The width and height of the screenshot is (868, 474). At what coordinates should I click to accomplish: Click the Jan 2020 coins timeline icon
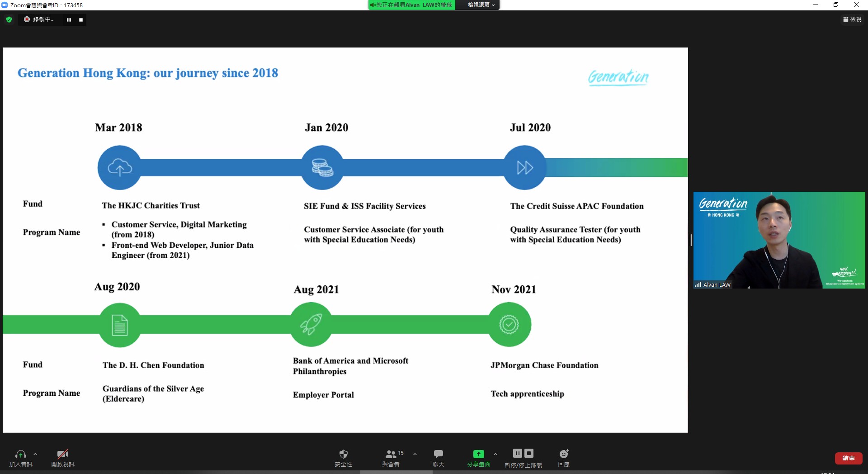pyautogui.click(x=322, y=168)
